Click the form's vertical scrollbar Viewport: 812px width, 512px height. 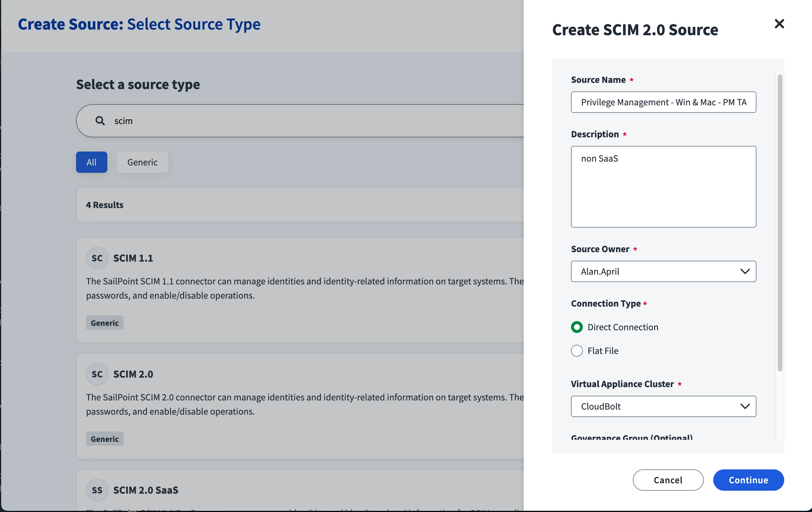pos(780,223)
